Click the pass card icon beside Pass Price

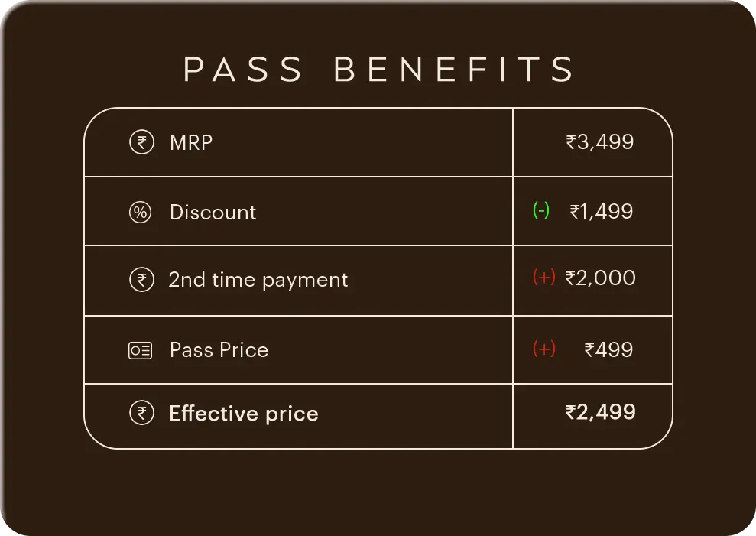click(x=141, y=350)
